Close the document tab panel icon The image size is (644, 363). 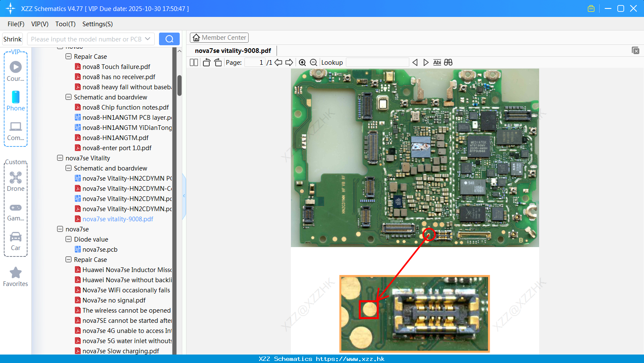tap(636, 50)
